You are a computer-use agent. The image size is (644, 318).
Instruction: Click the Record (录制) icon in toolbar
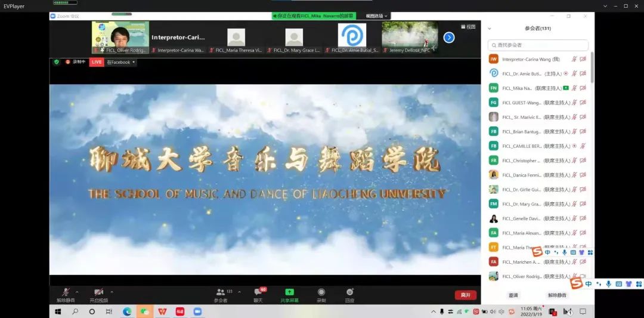click(321, 292)
